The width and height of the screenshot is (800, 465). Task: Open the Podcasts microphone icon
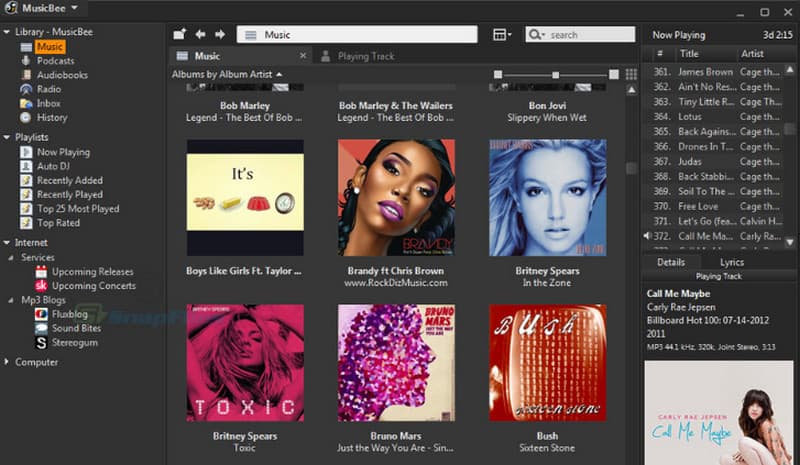(26, 61)
